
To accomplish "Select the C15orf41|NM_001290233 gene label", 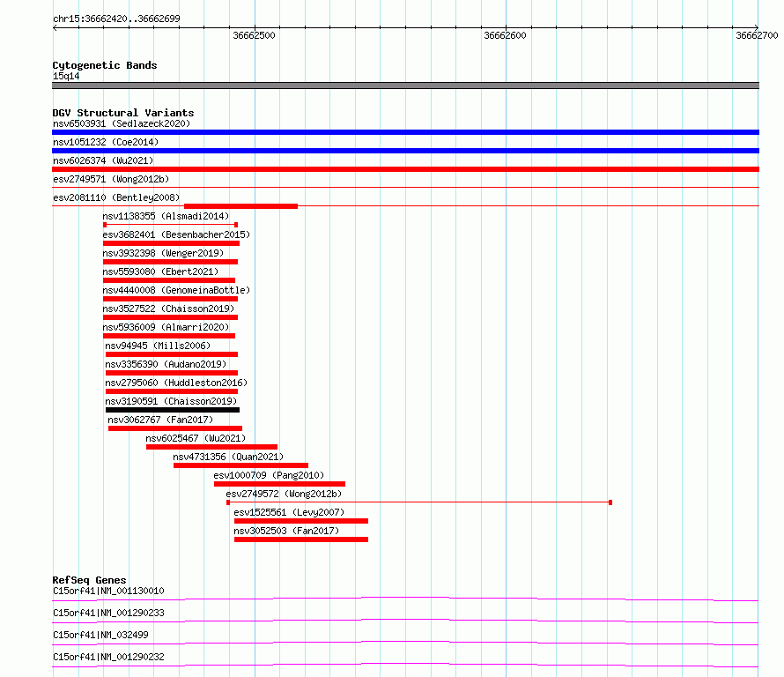I will [108, 613].
